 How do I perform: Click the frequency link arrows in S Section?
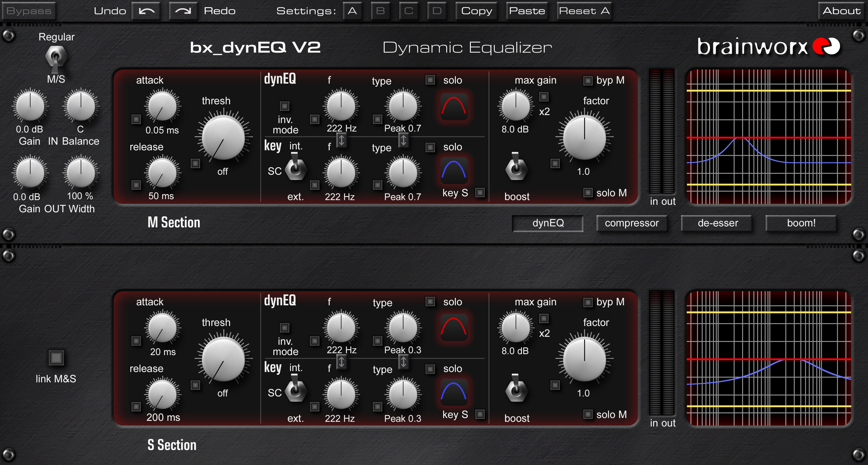[x=341, y=362]
